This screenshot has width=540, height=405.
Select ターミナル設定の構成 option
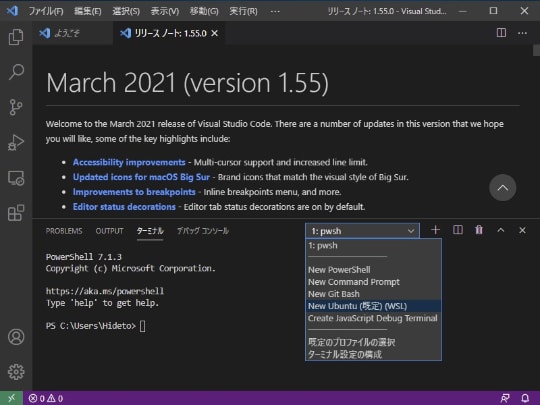(373, 354)
